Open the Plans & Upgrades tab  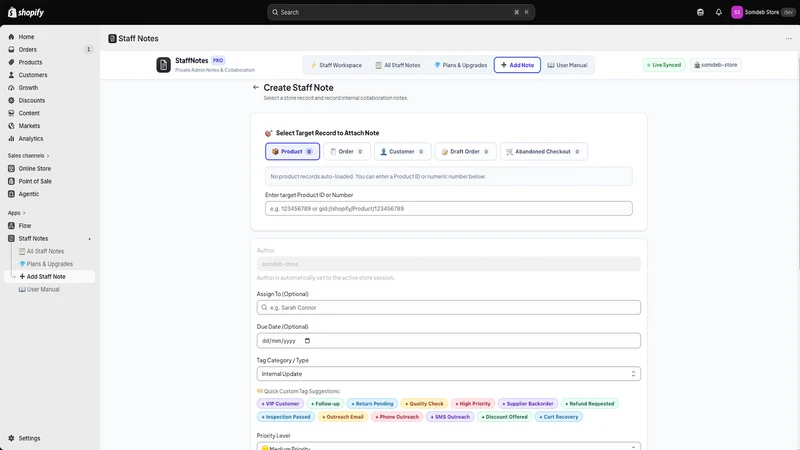[x=461, y=65]
